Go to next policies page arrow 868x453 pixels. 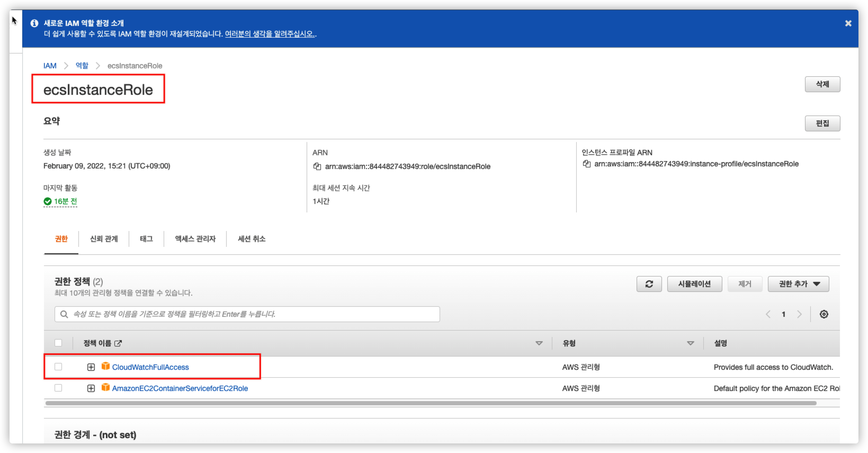click(799, 314)
